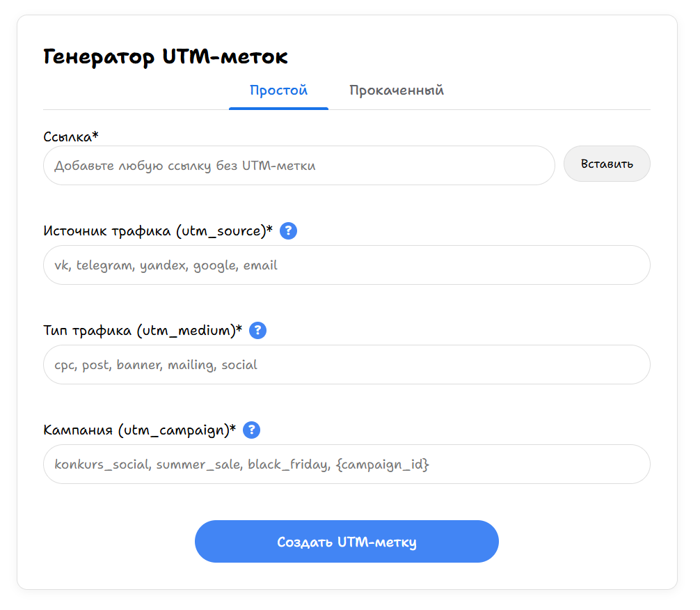Click the field showing cpc, post, banner
This screenshot has width=700, height=610.
point(347,364)
